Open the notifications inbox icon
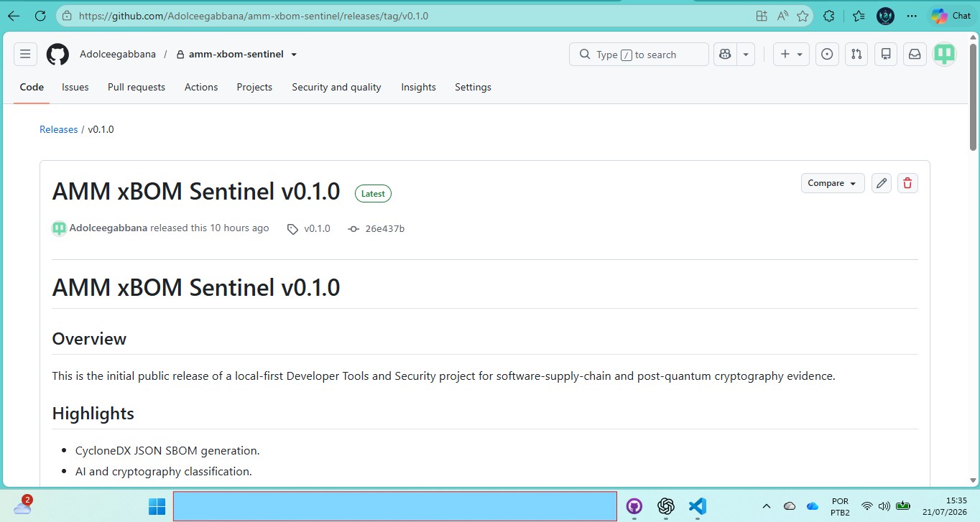Screen dimensions: 980x522 [915, 55]
